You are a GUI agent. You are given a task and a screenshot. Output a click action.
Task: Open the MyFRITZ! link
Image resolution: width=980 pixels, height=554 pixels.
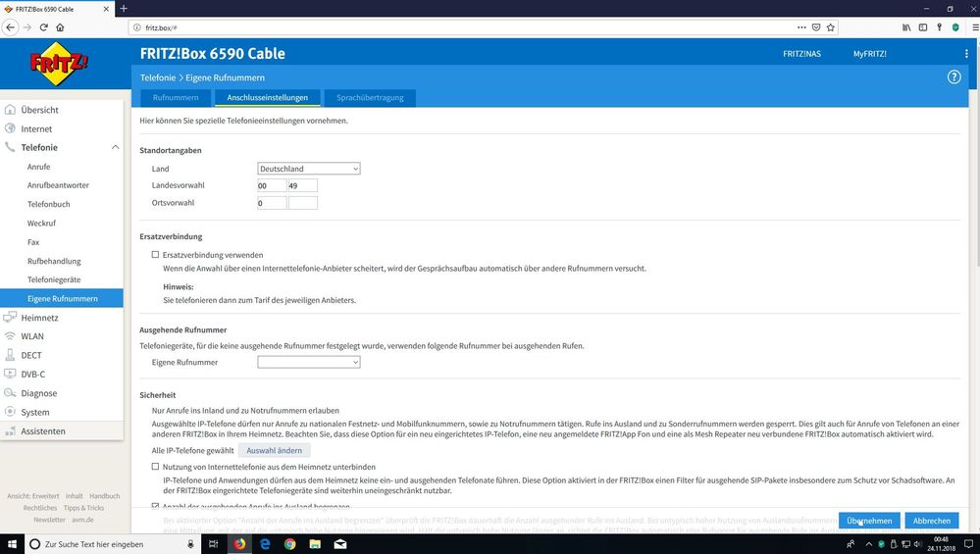[869, 54]
